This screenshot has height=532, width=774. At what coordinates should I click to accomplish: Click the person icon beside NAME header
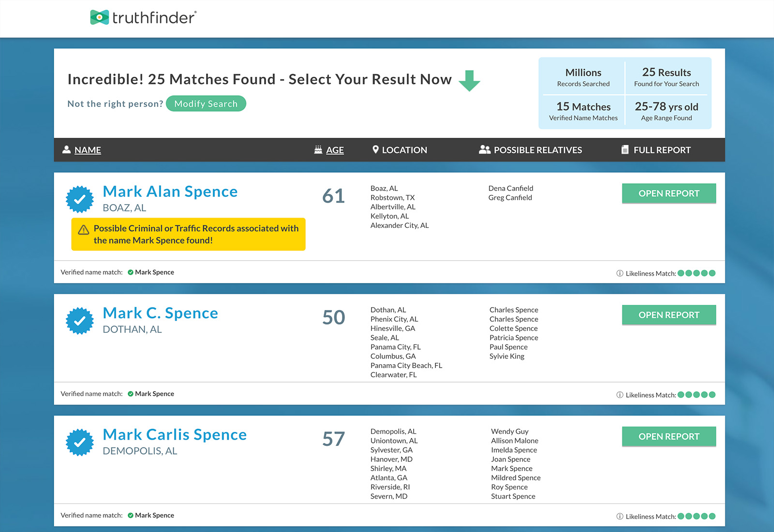pyautogui.click(x=67, y=150)
